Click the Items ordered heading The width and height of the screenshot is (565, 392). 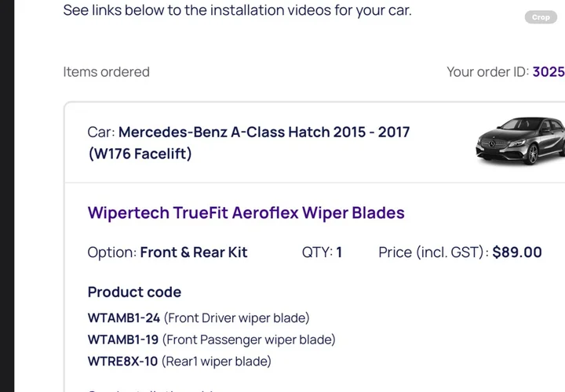(x=106, y=72)
